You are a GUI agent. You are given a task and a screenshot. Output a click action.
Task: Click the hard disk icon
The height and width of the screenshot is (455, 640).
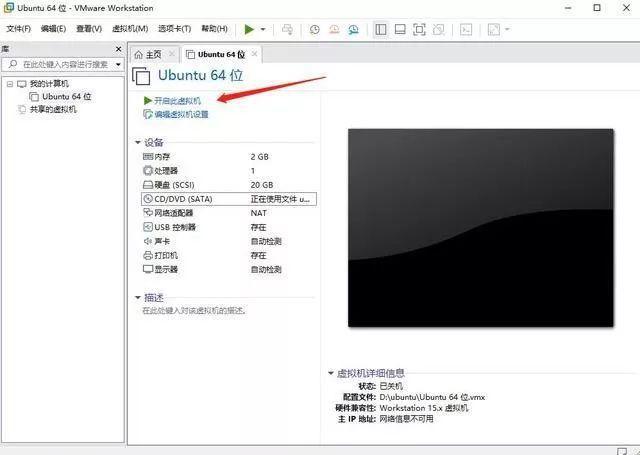coord(148,185)
